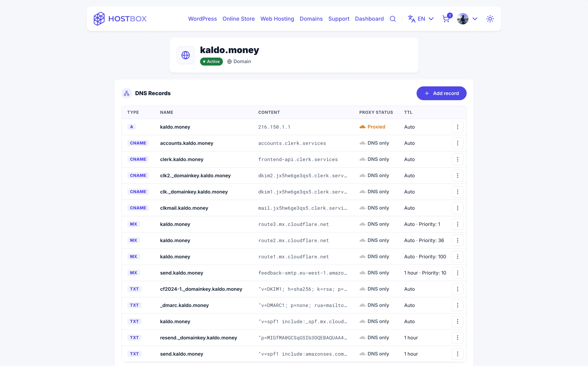Image resolution: width=588 pixels, height=366 pixels.
Task: Click the 'Auto · Priority: 36' TTL cell
Action: click(x=424, y=240)
